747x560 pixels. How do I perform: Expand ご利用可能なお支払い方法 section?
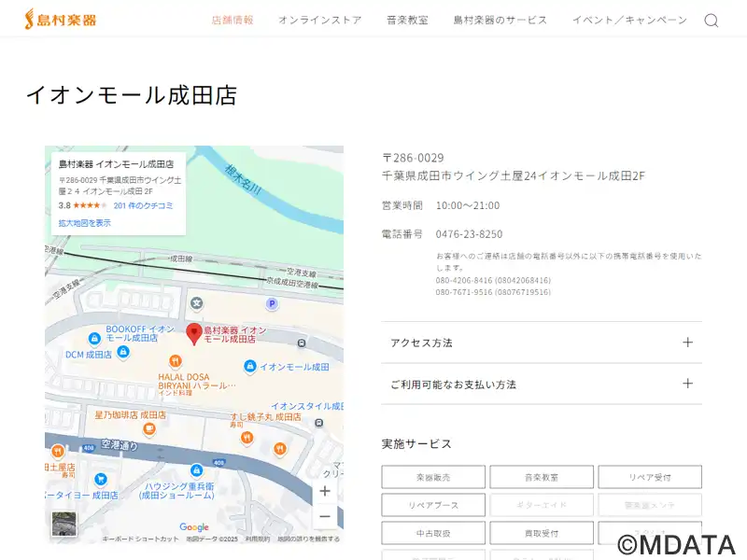(542, 384)
